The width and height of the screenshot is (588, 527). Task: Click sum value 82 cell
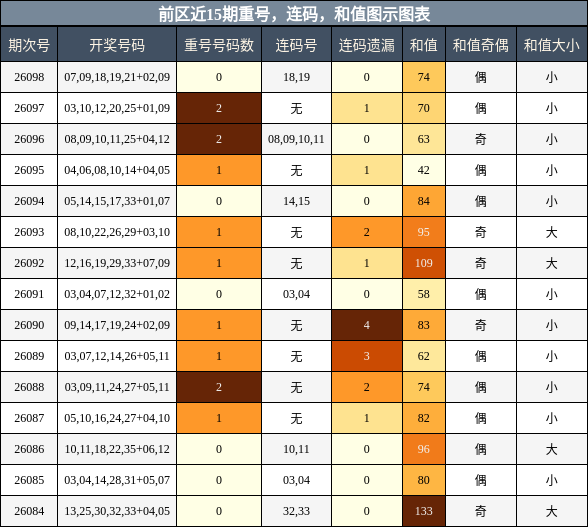(x=424, y=418)
